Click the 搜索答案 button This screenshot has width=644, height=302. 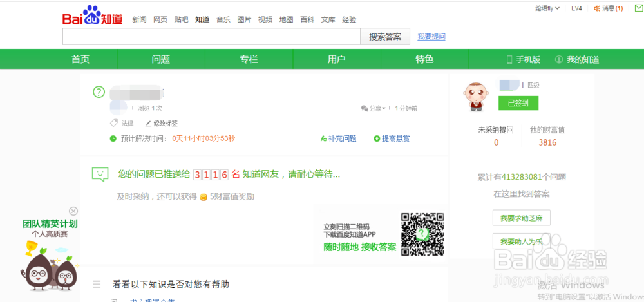point(385,37)
